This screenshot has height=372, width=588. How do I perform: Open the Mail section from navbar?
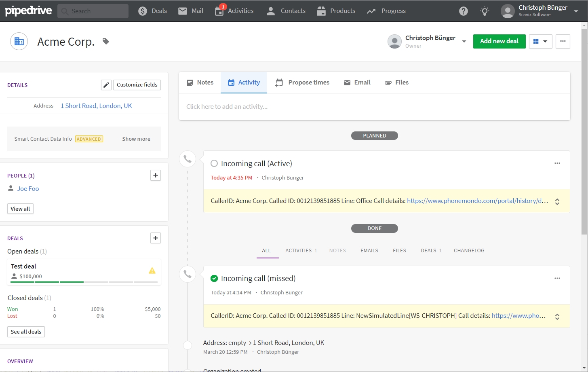[190, 11]
